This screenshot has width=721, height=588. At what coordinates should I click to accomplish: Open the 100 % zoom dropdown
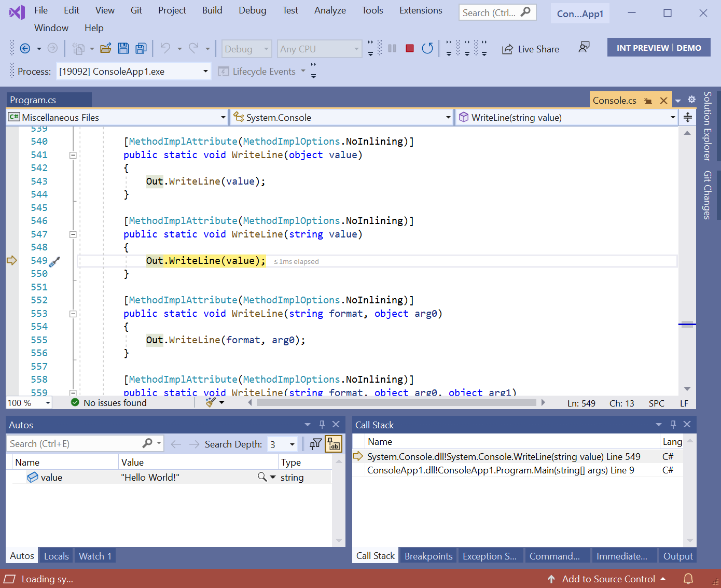click(29, 403)
